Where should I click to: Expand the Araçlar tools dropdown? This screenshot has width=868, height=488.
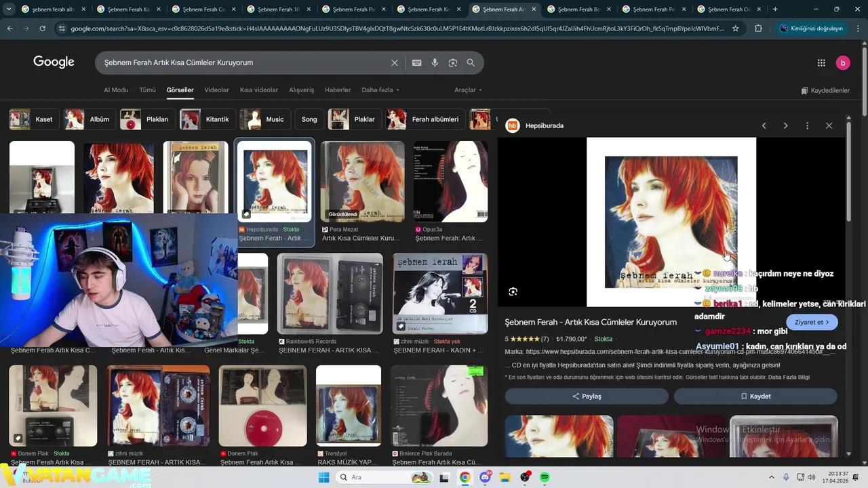pyautogui.click(x=468, y=90)
